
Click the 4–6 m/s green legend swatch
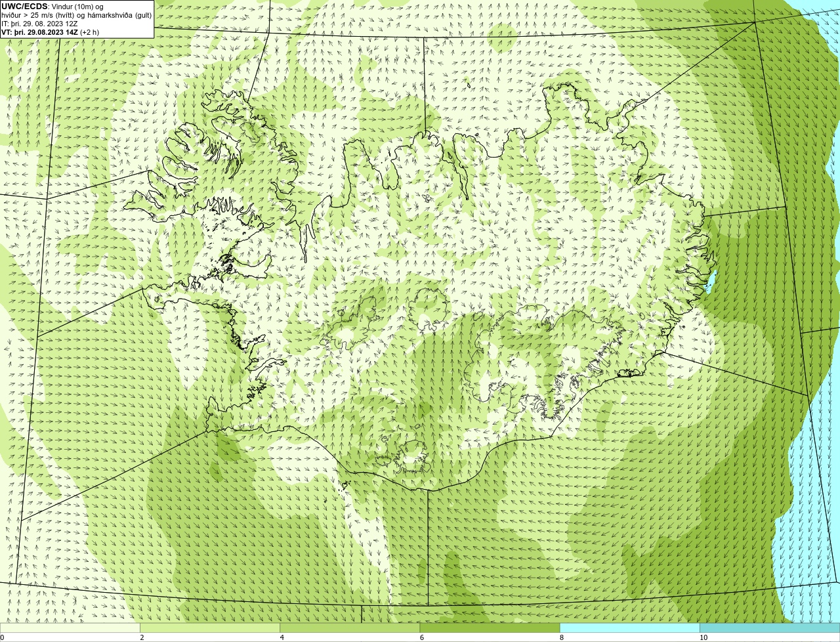(x=350, y=628)
